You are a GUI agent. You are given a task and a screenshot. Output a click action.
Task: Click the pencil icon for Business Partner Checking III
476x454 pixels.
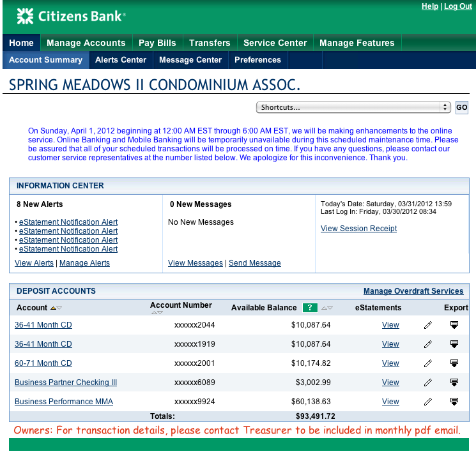click(428, 382)
